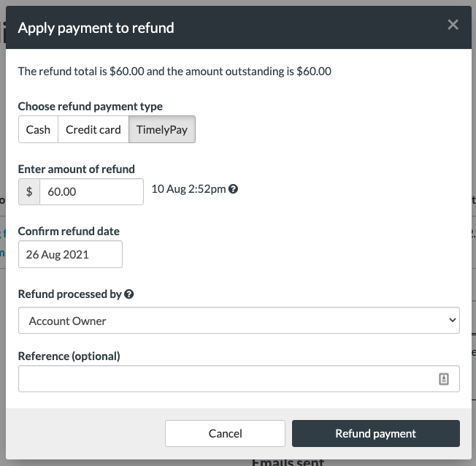Focus the refund amount field showing 60.00
Screen dimensions: 476x466
click(x=91, y=191)
